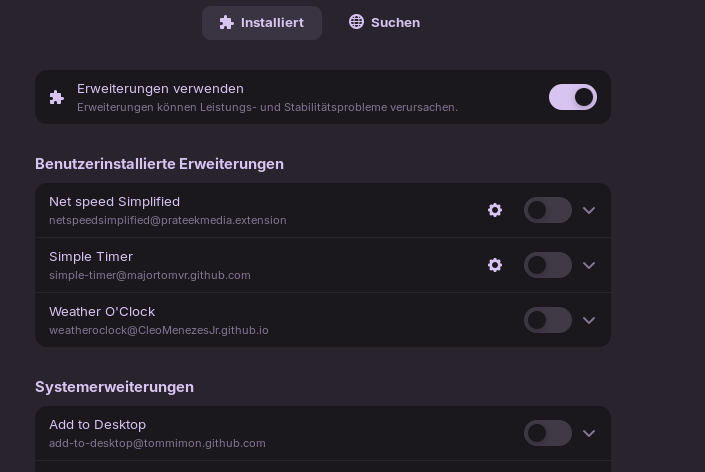Enable the Net speed Simplified extension
Screen dimensions: 705x472
(x=548, y=210)
